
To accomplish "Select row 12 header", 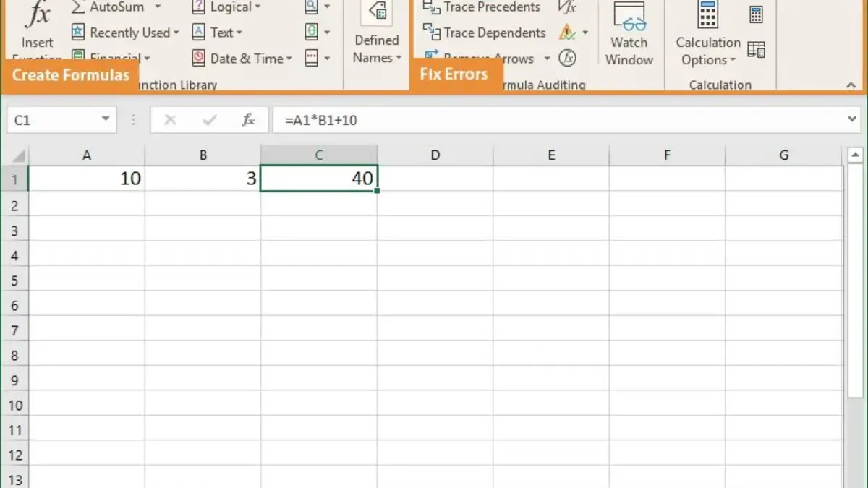I will coord(14,455).
